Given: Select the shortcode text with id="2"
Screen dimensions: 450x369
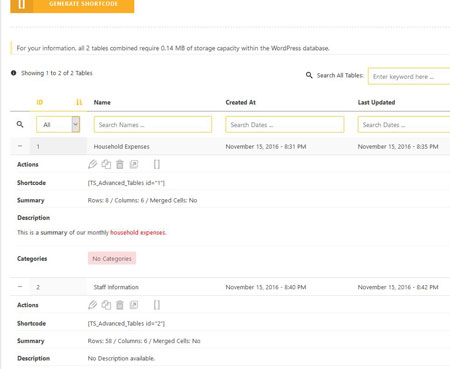Looking at the screenshot, I should [126, 323].
